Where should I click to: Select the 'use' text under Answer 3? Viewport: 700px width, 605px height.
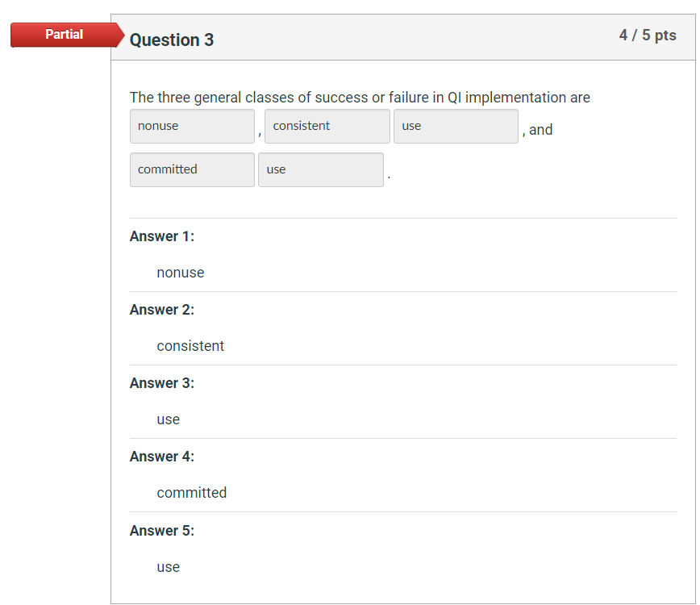[x=168, y=419]
